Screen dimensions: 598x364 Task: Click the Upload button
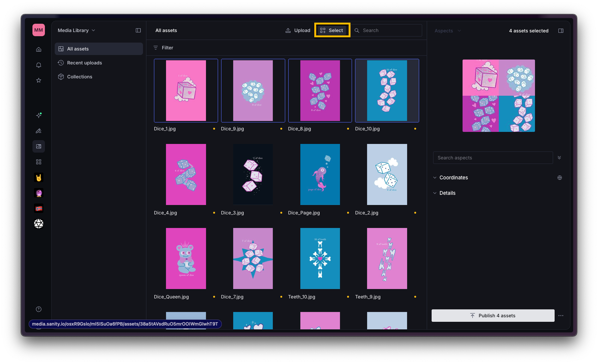[298, 31]
